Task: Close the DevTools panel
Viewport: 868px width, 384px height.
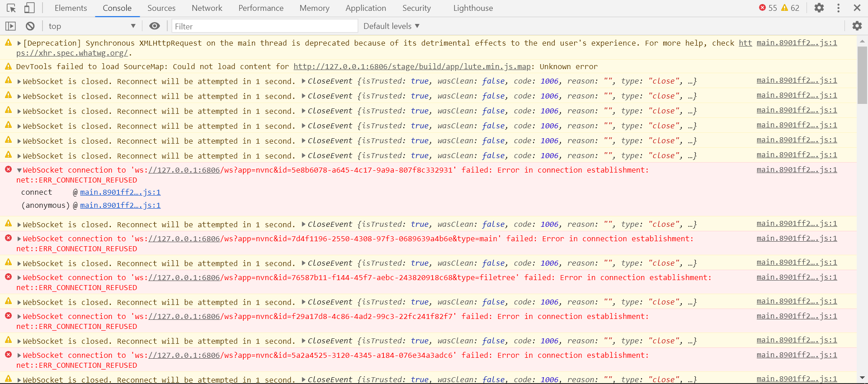Action: click(x=857, y=8)
